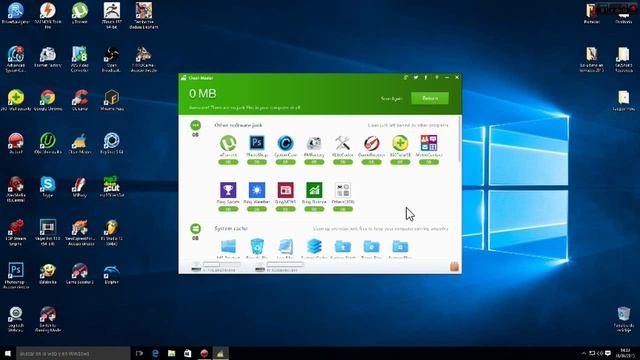Select the Bing News junk item
The height and width of the screenshot is (360, 640).
pyautogui.click(x=285, y=190)
